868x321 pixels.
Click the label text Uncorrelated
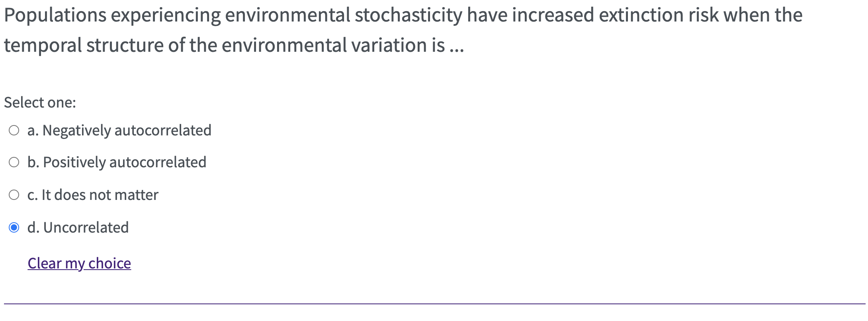pos(78,227)
